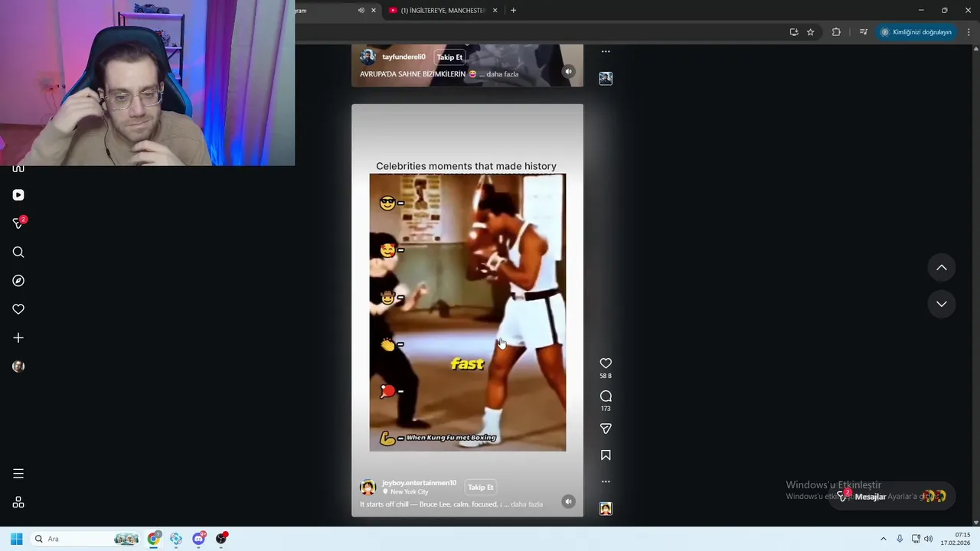Bookmark this page with star icon
Screen dimensions: 980x551
[810, 32]
